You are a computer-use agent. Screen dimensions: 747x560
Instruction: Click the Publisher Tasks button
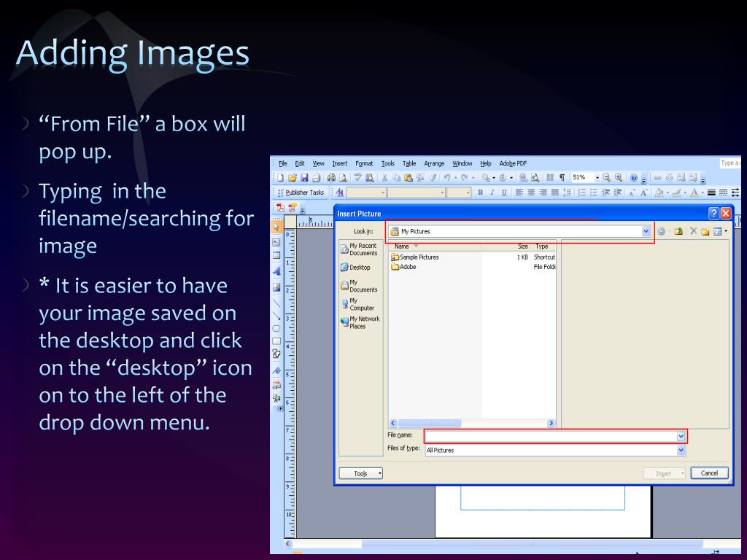pyautogui.click(x=301, y=192)
